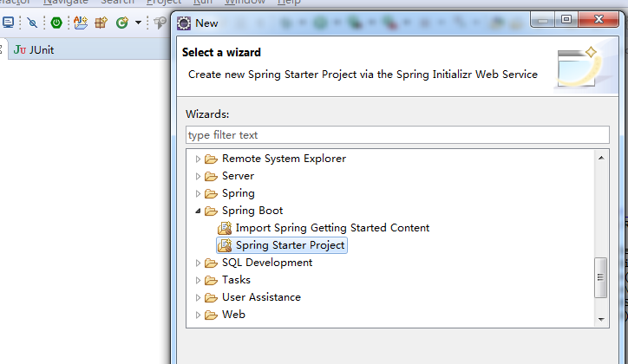Expand the Tasks node
The height and width of the screenshot is (364, 628).
[198, 281]
